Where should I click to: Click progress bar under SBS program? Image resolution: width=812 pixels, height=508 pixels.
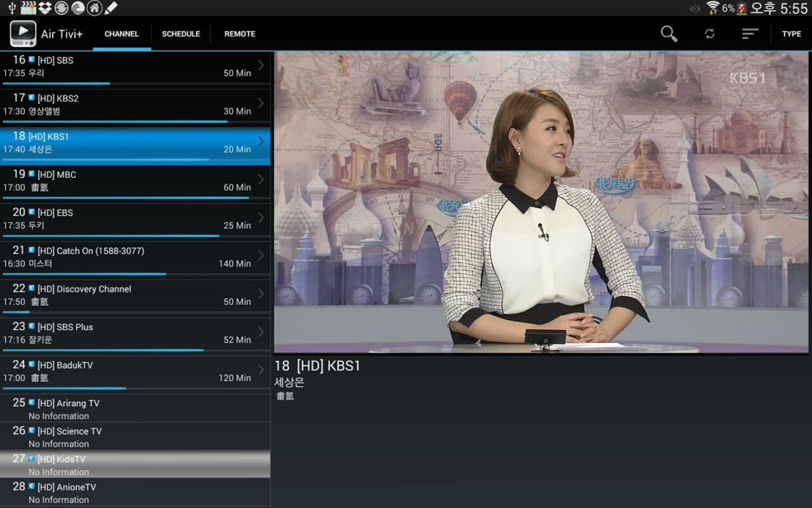coord(136,83)
